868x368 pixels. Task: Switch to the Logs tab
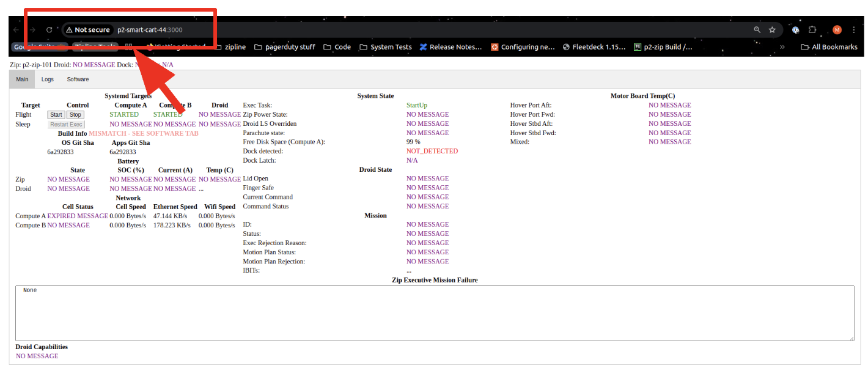tap(48, 79)
